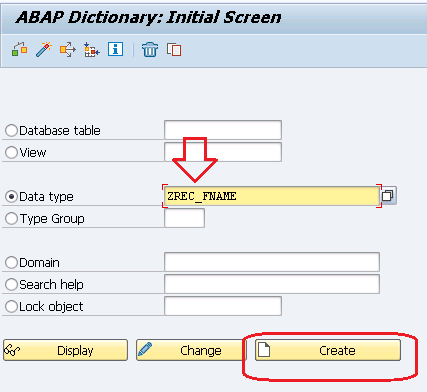Focus the Domain input field
This screenshot has height=392, width=427.
coord(272,262)
